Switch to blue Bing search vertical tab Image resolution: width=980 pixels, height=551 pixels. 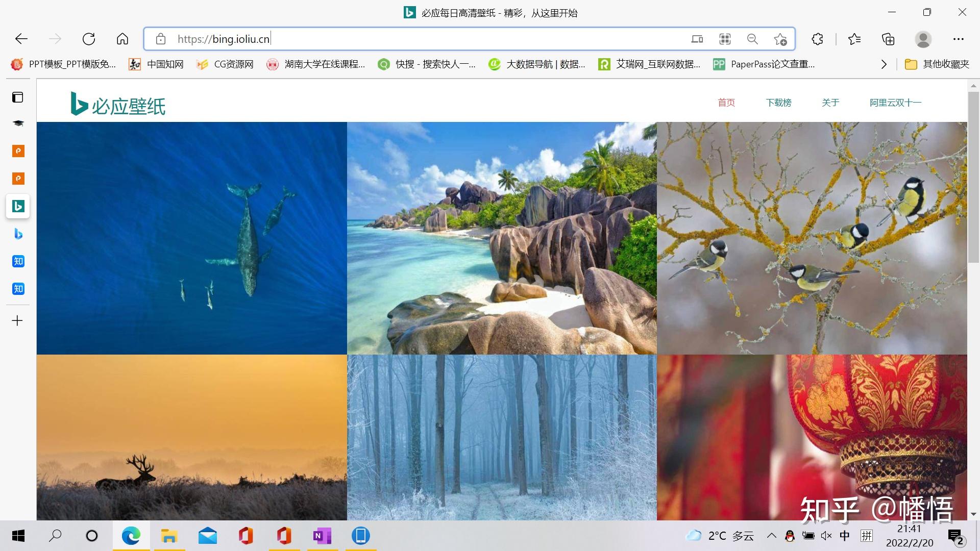tap(18, 234)
